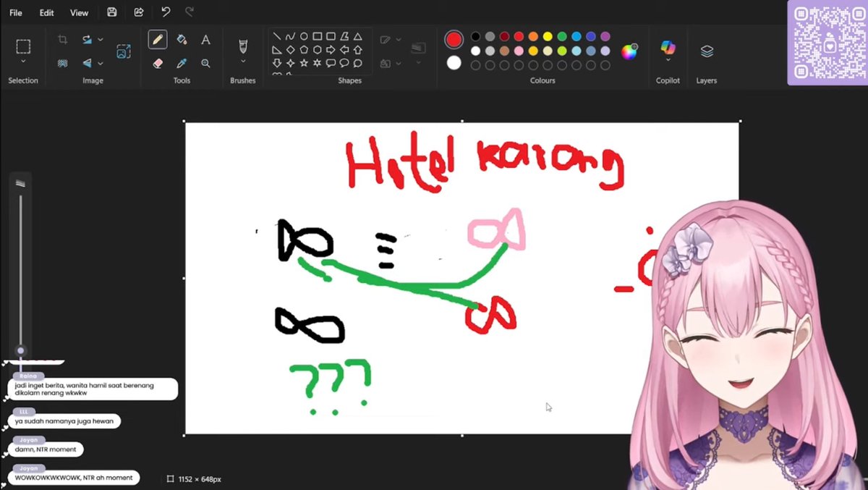Pick the dark red colour swatch
The image size is (868, 490).
tap(504, 36)
